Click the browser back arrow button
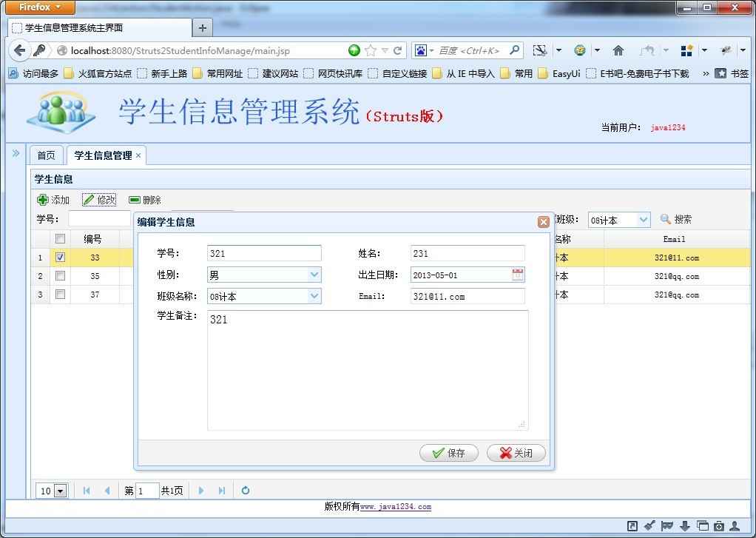 (19, 50)
